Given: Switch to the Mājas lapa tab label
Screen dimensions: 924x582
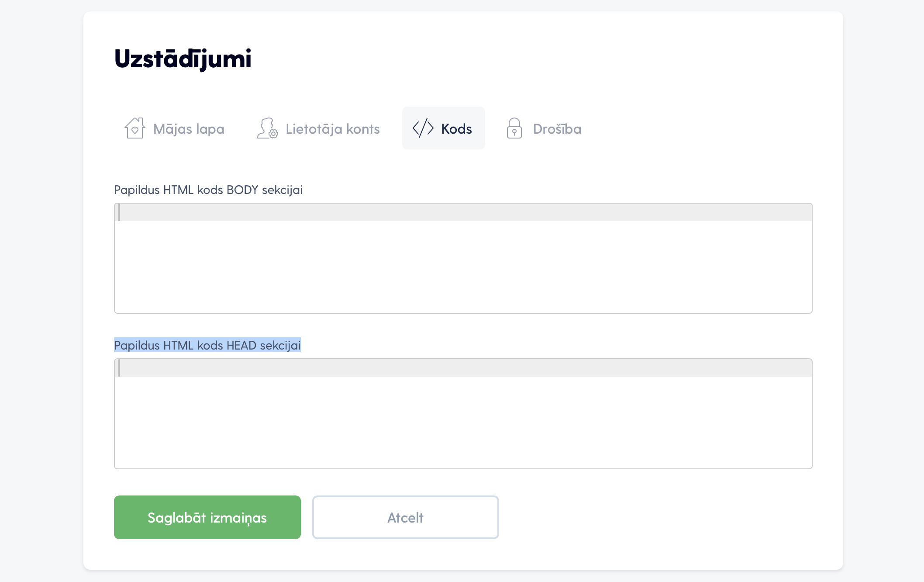Looking at the screenshot, I should click(189, 129).
